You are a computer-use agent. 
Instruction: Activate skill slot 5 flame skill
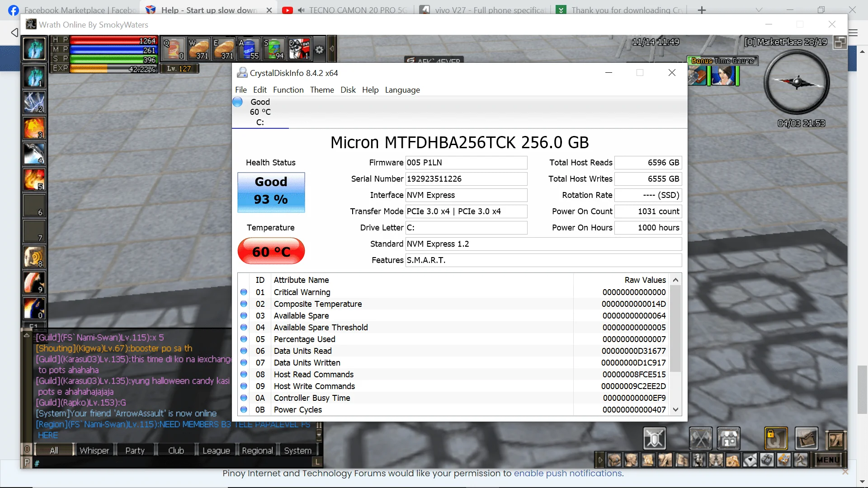[x=34, y=179]
